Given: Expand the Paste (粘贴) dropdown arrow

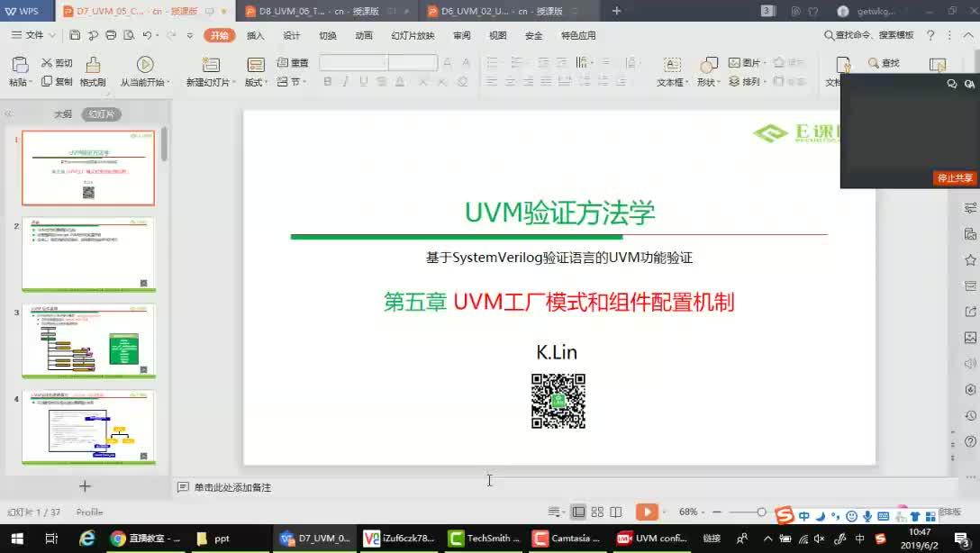Looking at the screenshot, I should coord(31,83).
